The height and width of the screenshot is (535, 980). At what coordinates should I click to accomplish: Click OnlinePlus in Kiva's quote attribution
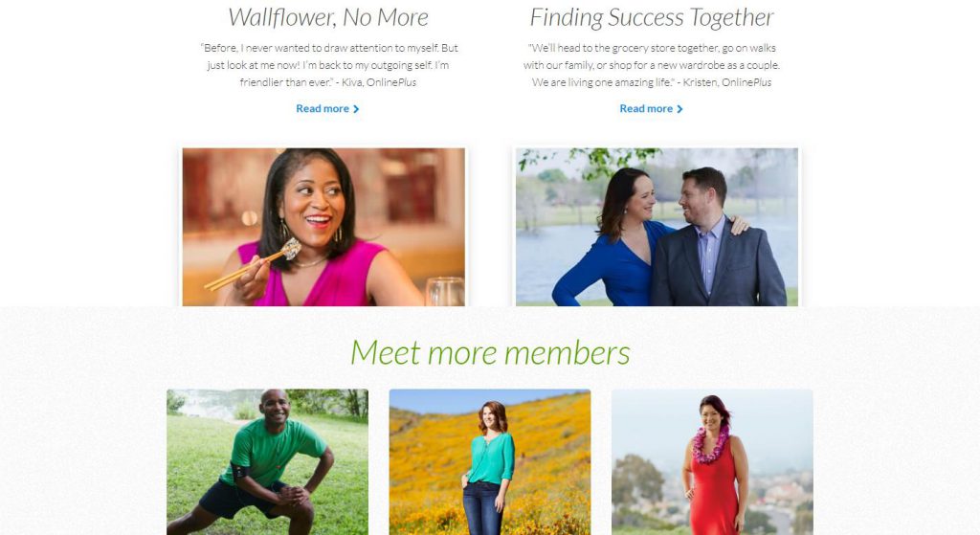click(391, 82)
